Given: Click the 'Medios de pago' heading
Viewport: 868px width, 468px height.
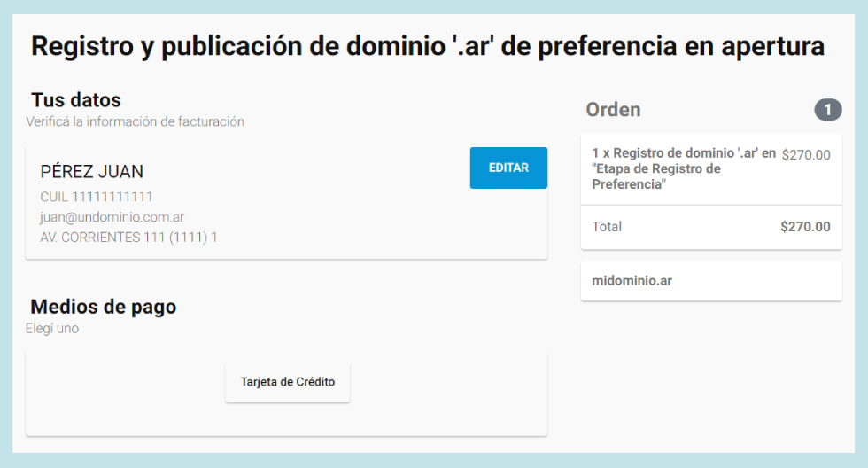Looking at the screenshot, I should point(104,307).
